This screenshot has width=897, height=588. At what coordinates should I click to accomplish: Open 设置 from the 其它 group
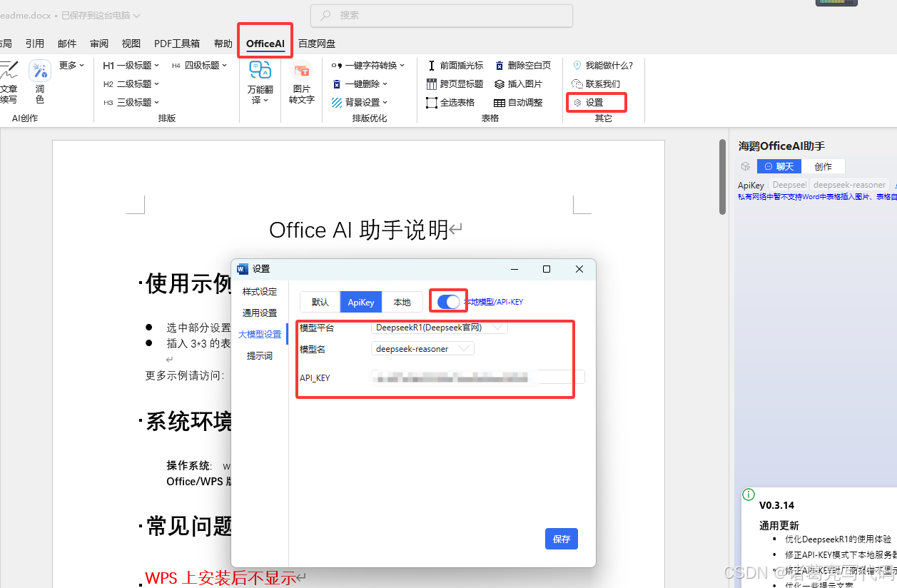click(x=589, y=103)
